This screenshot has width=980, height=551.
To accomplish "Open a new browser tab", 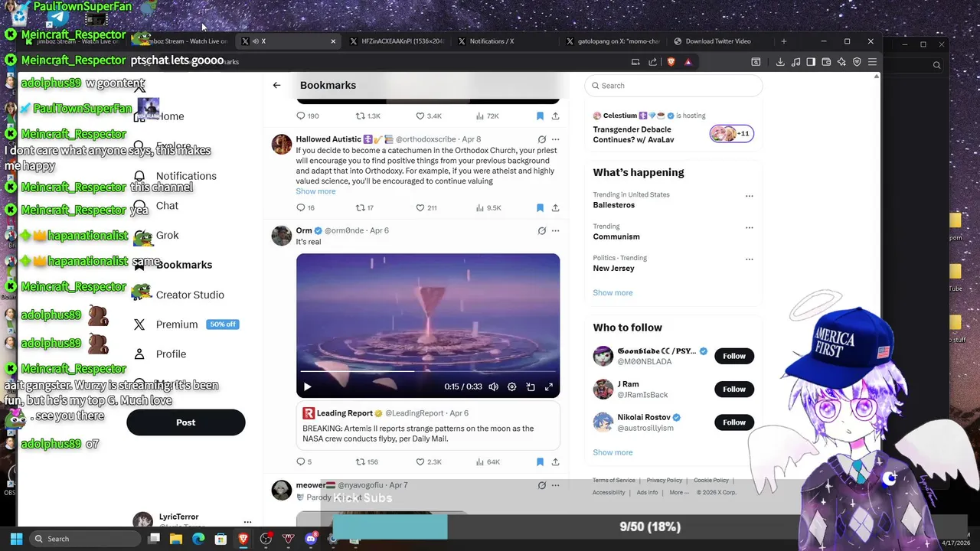I will [783, 41].
